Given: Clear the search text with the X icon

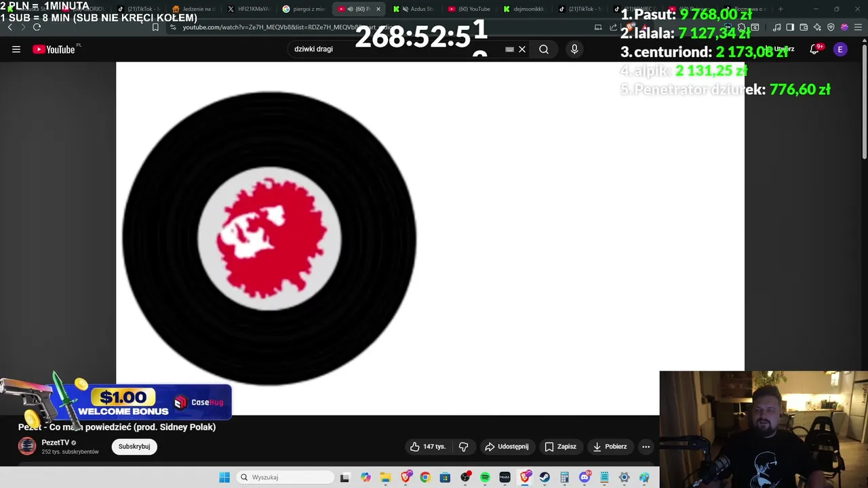Looking at the screenshot, I should click(x=522, y=49).
